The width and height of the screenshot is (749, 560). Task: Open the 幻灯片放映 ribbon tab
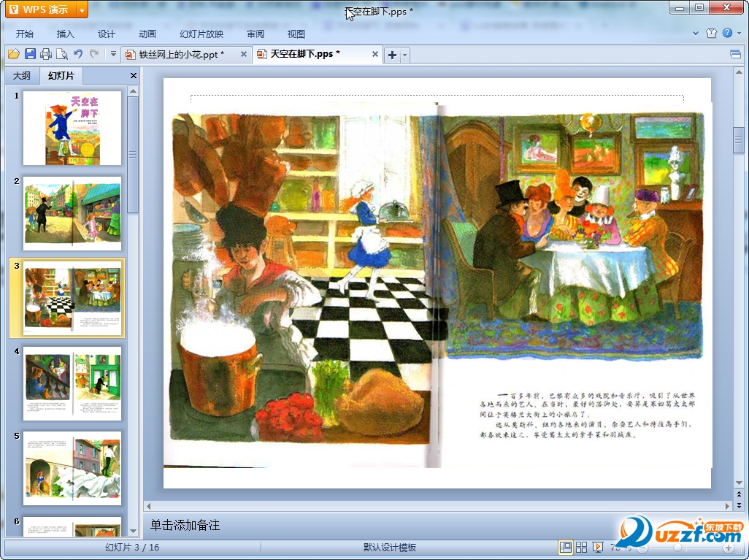[x=201, y=34]
